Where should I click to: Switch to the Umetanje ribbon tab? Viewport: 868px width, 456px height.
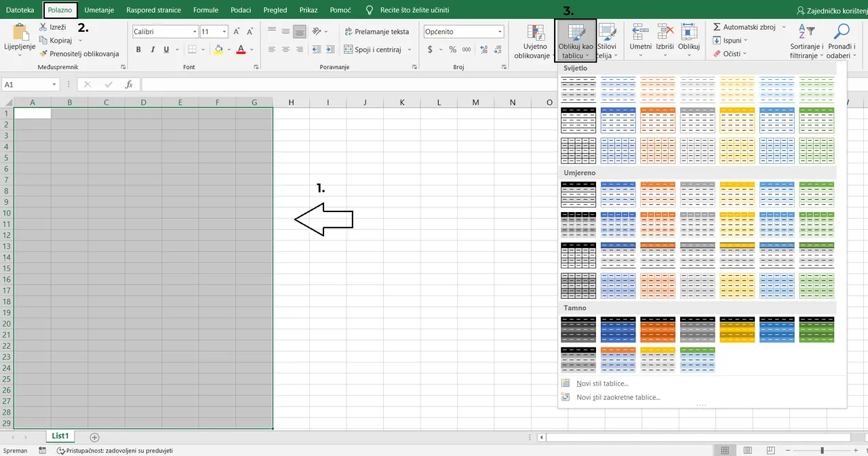pos(99,10)
